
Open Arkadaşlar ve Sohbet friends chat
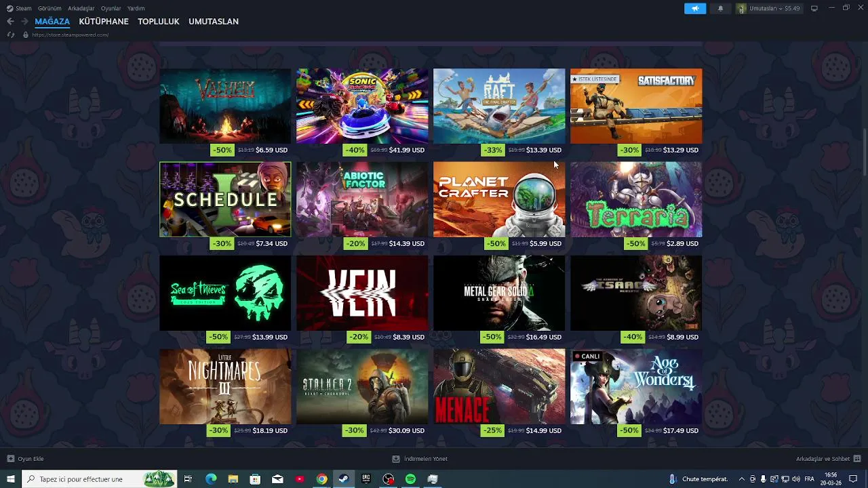[x=828, y=459]
